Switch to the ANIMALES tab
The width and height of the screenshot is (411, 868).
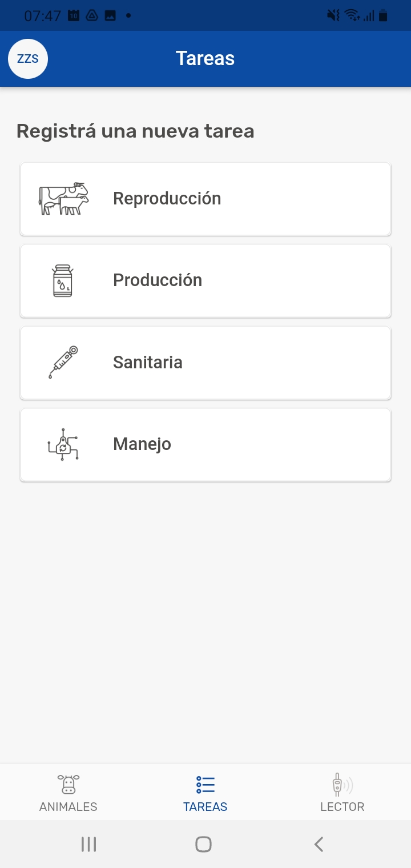click(x=68, y=806)
